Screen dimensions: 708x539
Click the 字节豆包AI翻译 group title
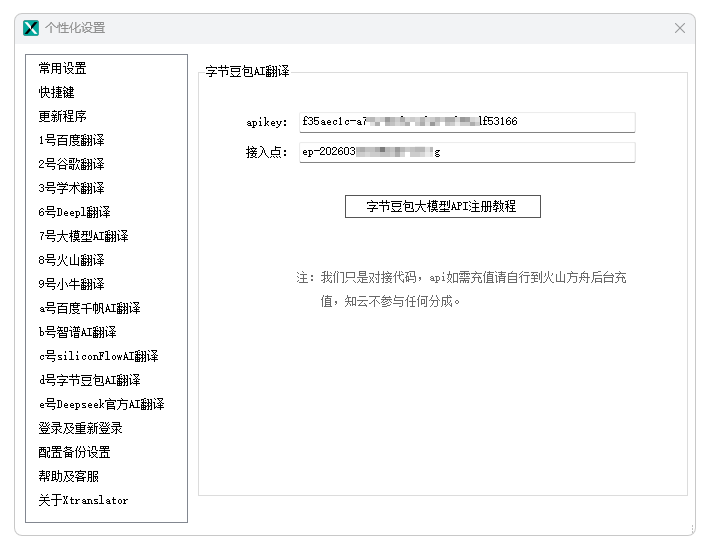pyautogui.click(x=247, y=71)
